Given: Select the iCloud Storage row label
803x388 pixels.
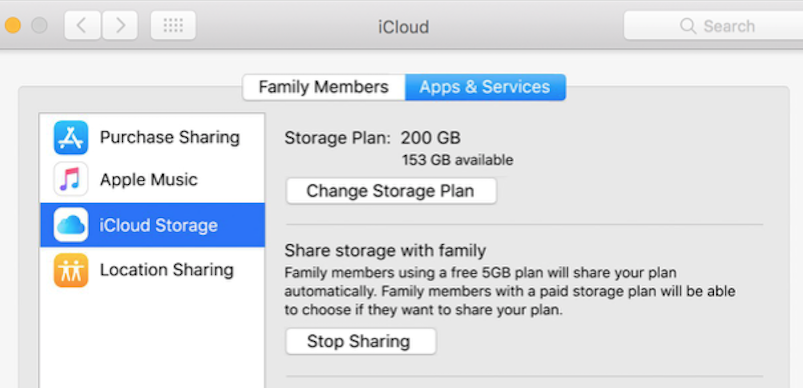Looking at the screenshot, I should pos(159,225).
